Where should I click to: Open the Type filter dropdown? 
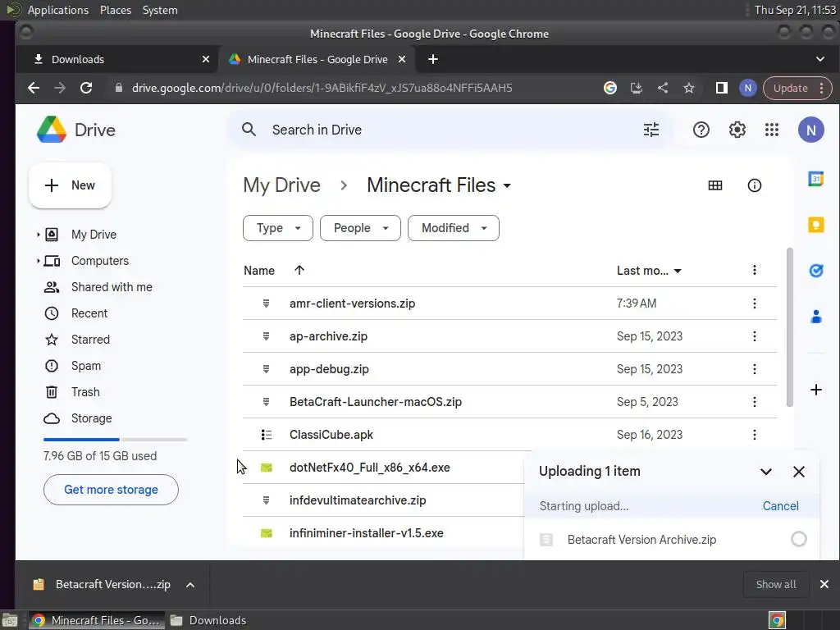pyautogui.click(x=277, y=228)
